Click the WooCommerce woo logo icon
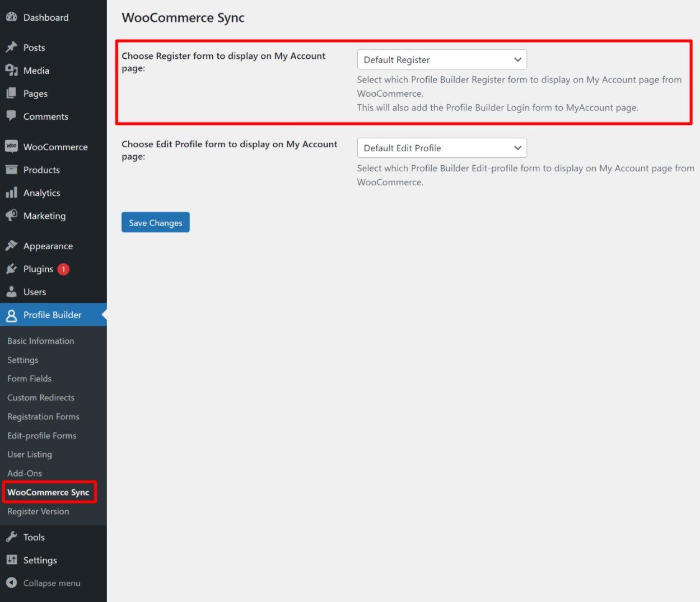This screenshot has height=602, width=700. [x=11, y=147]
